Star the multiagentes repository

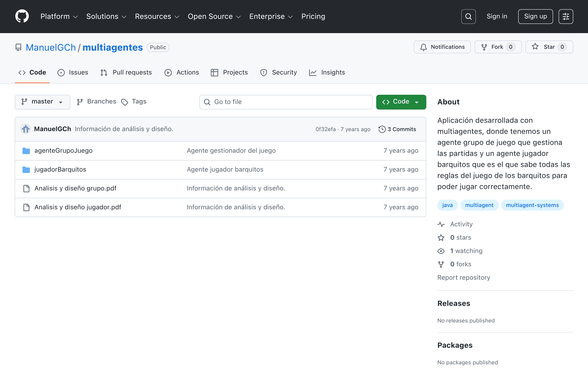(x=549, y=47)
